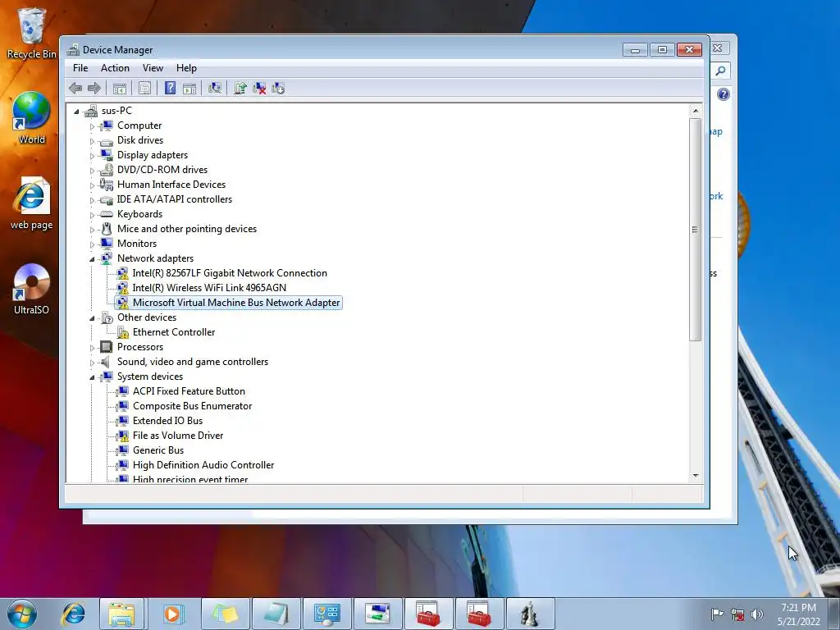Toggle the Show/Hide Console Tree toolbar icon

[x=120, y=89]
